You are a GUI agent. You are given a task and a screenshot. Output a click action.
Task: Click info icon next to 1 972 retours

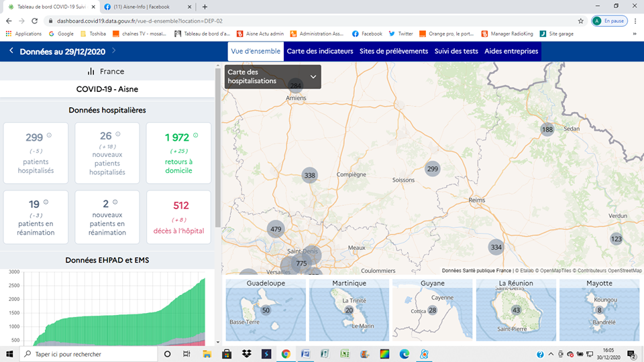(x=196, y=135)
